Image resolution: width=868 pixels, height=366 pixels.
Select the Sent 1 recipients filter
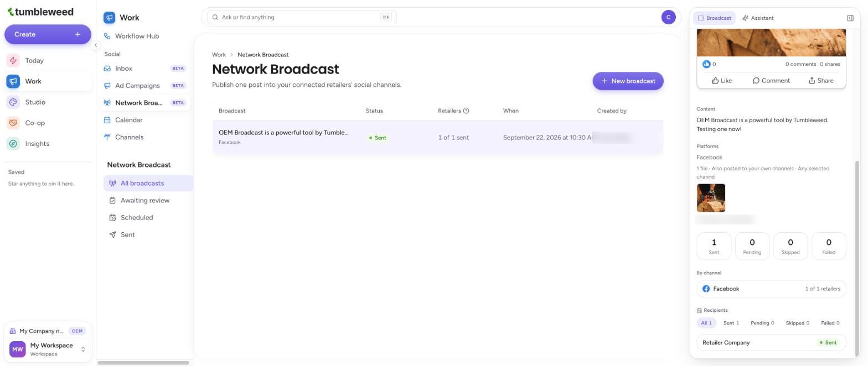[x=731, y=323]
